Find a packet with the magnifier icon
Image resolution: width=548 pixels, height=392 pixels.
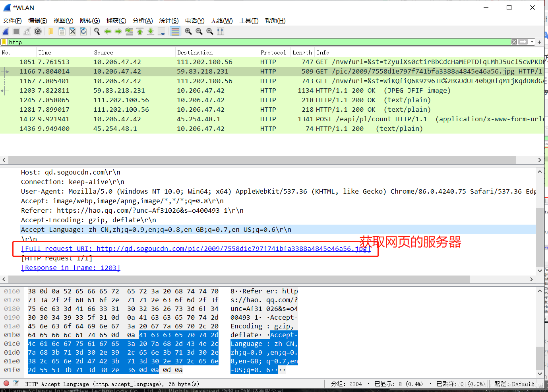click(97, 31)
